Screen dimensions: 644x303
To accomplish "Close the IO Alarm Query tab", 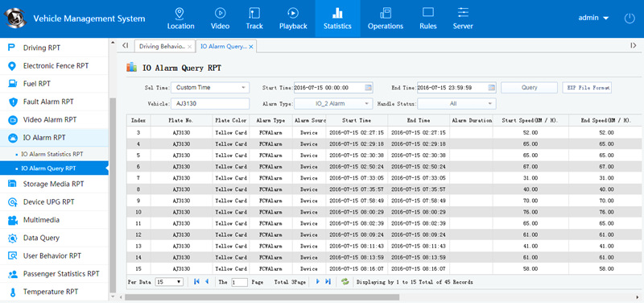I will pos(251,47).
